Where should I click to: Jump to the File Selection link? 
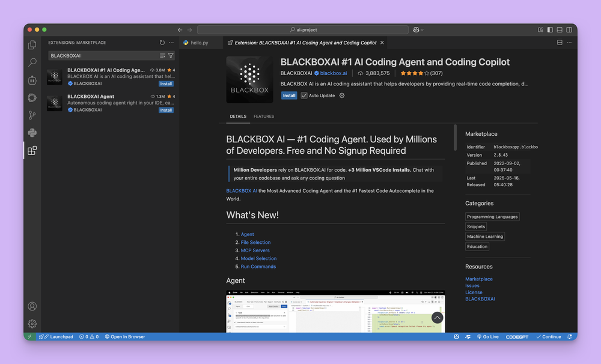[255, 242]
